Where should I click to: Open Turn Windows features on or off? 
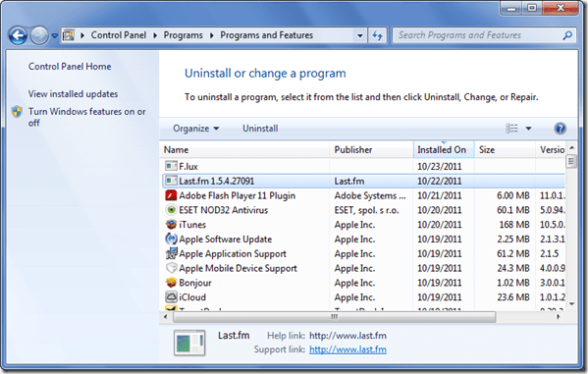click(x=86, y=117)
